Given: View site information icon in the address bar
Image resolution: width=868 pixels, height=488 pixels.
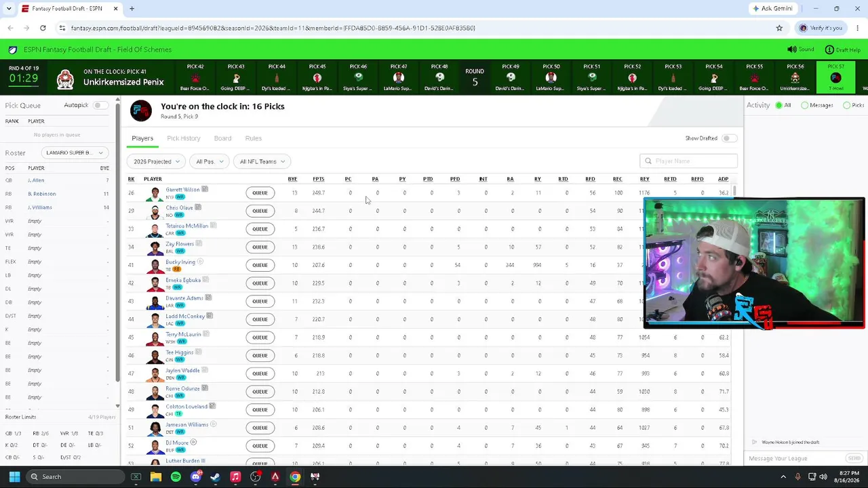Looking at the screenshot, I should 62,28.
